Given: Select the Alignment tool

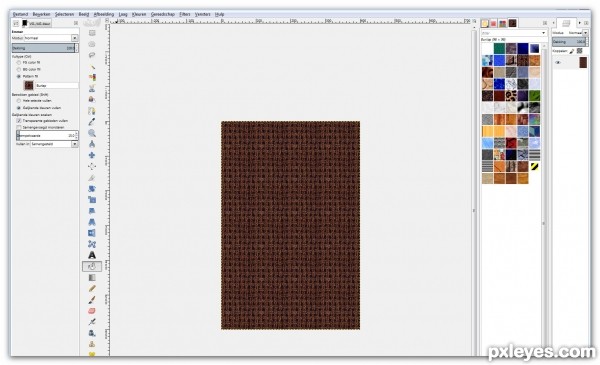Looking at the screenshot, I should [x=92, y=166].
